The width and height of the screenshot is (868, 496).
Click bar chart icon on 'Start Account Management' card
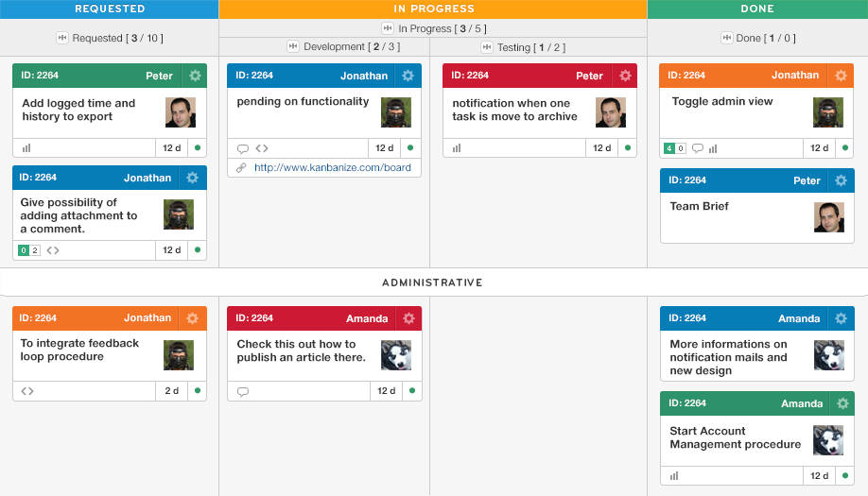coord(674,476)
